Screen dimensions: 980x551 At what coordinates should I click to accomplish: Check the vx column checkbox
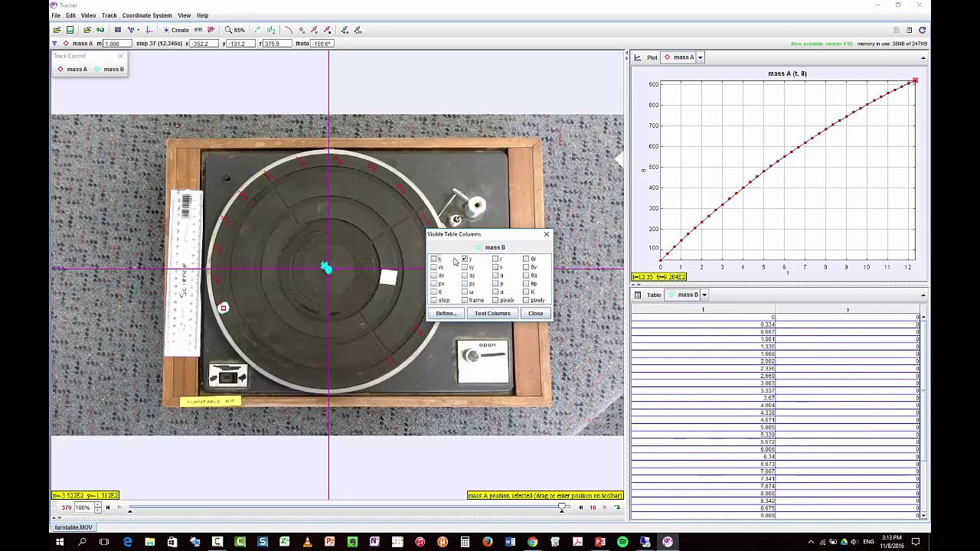click(434, 267)
